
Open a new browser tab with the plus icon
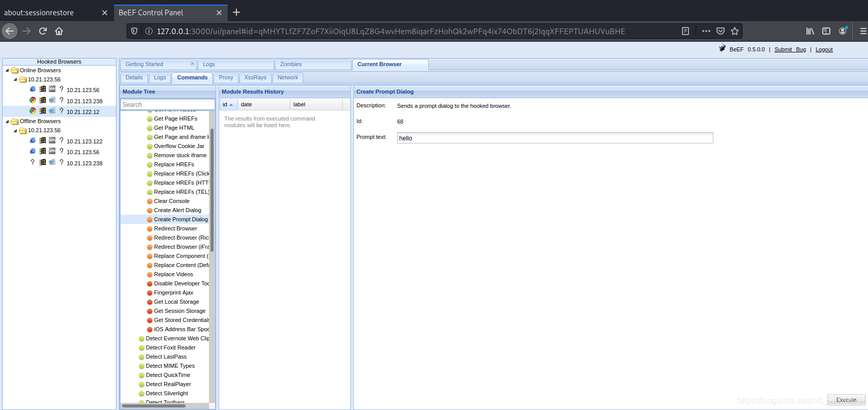coord(236,12)
